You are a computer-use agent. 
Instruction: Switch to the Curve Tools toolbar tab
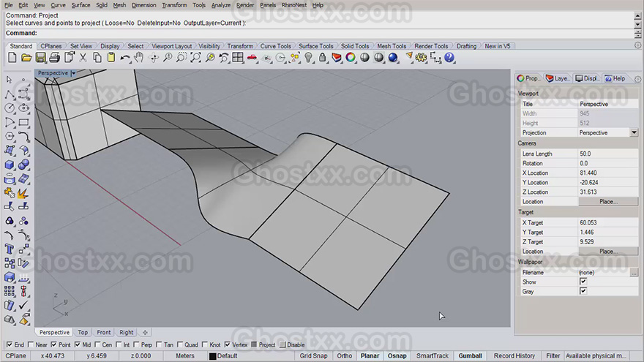click(x=276, y=46)
